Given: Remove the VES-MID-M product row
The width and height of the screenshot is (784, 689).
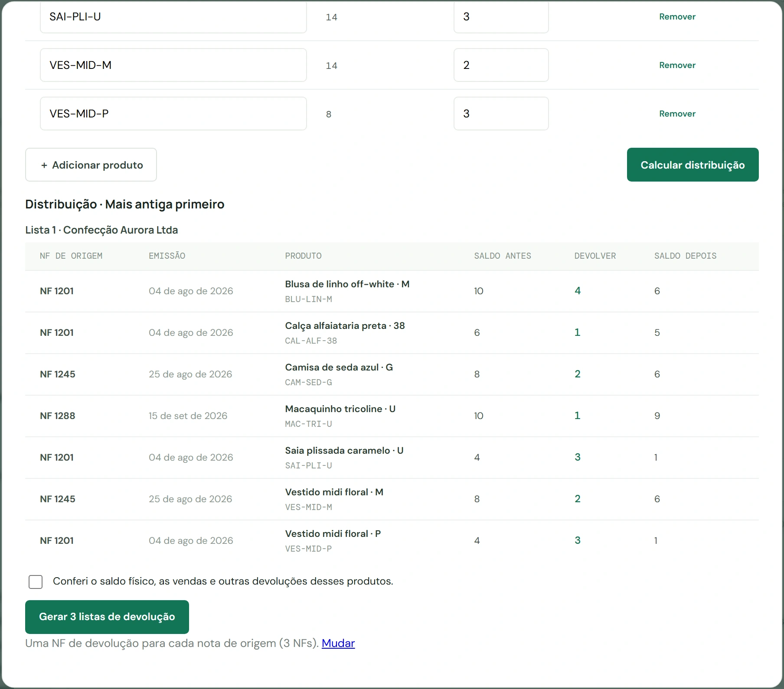Looking at the screenshot, I should point(677,65).
